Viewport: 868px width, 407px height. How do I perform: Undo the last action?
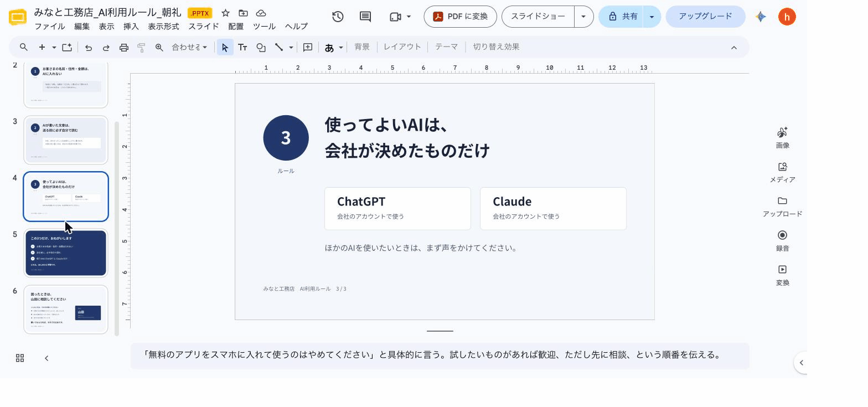pos(89,48)
